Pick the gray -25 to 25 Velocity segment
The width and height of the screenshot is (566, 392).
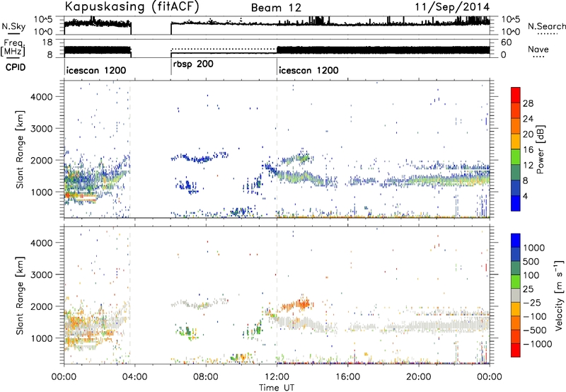tap(516, 296)
